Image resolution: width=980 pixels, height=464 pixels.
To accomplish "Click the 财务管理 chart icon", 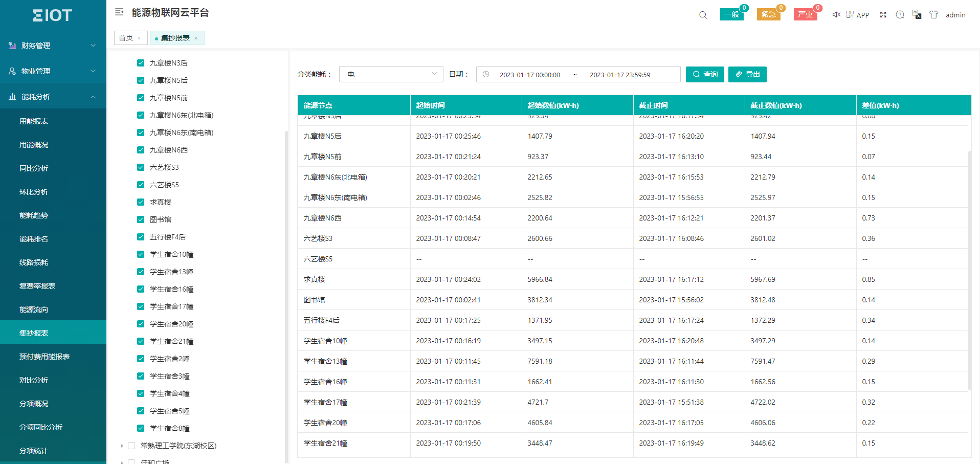I will 12,46.
